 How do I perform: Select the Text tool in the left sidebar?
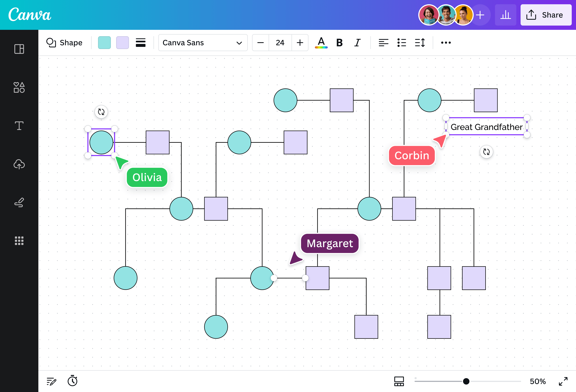19,126
